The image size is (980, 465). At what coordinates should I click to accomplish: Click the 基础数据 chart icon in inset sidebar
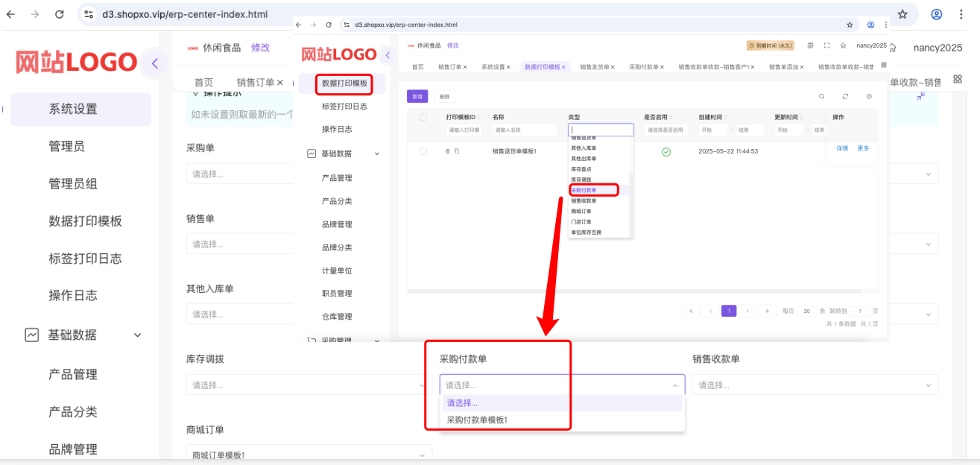[312, 154]
